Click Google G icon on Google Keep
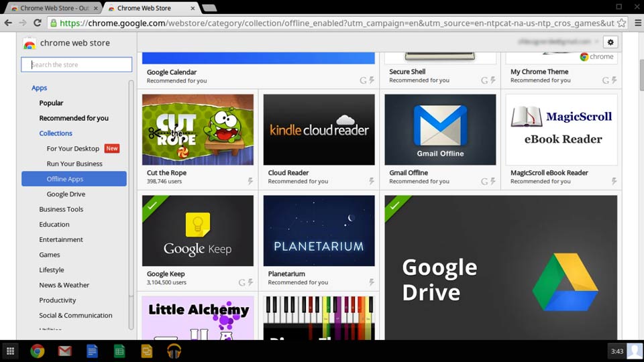Viewport: 644px width, 362px height. [242, 282]
